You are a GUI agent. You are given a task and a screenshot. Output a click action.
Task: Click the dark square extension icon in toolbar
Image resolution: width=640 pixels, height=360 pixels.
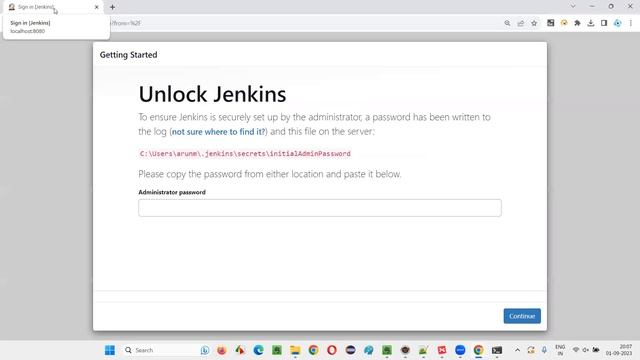tap(551, 23)
